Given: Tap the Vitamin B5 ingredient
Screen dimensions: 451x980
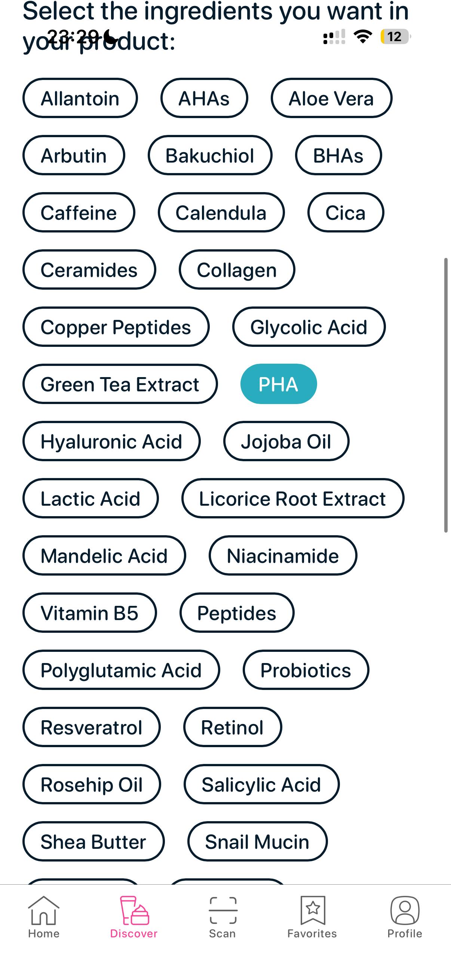Looking at the screenshot, I should [89, 612].
